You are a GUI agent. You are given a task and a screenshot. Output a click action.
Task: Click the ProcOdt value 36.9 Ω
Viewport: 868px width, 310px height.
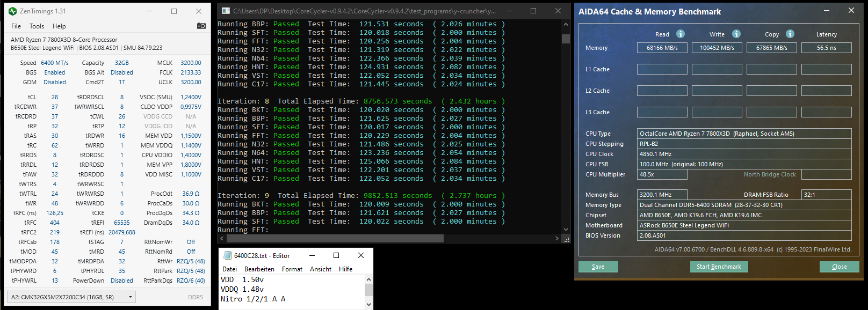tap(191, 194)
